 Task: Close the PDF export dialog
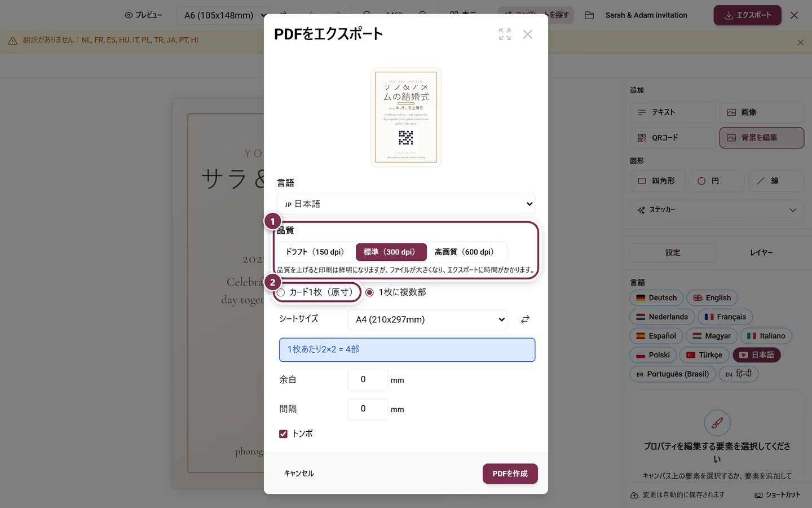click(528, 34)
